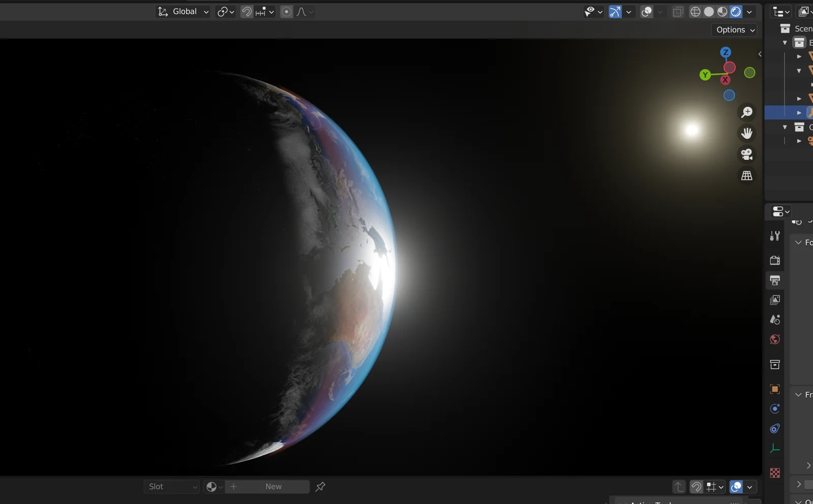The width and height of the screenshot is (813, 504).
Task: Switch viewport to Wireframe shading
Action: (695, 11)
